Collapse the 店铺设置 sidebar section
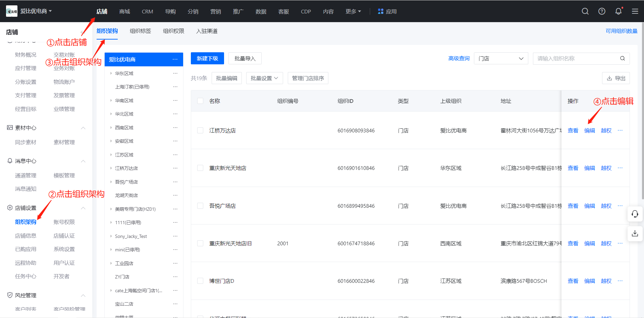 pyautogui.click(x=83, y=208)
